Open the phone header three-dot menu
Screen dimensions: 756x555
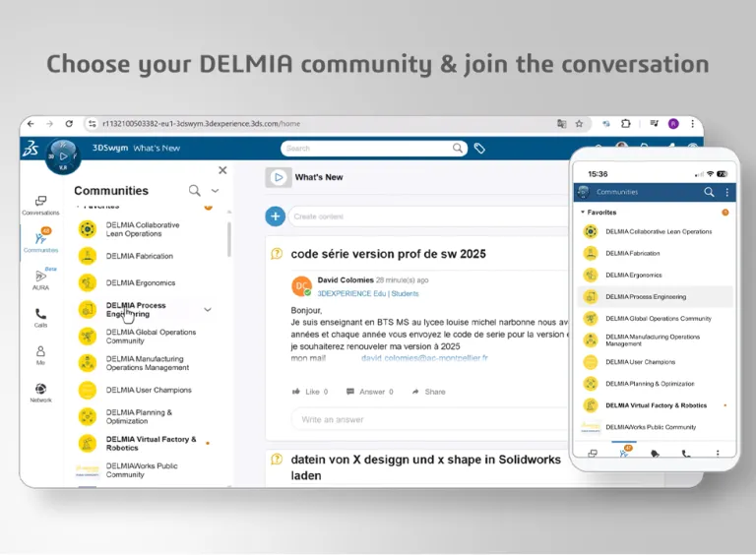coord(727,192)
